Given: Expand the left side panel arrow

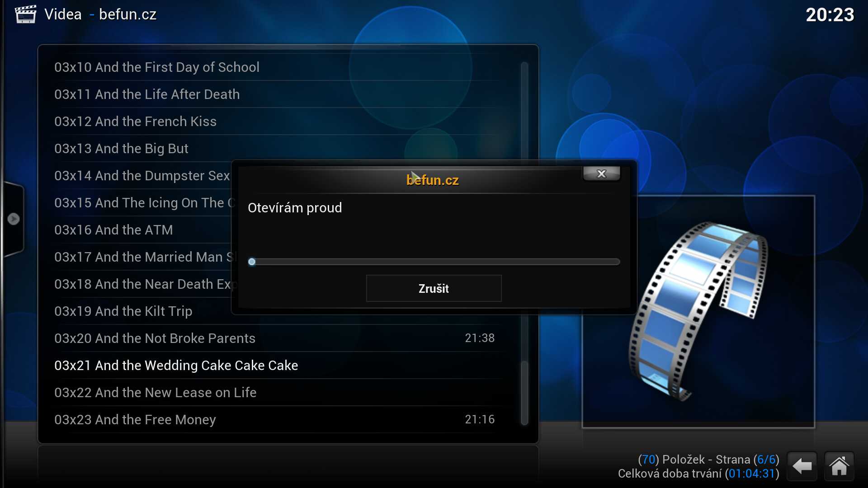Looking at the screenshot, I should (14, 219).
